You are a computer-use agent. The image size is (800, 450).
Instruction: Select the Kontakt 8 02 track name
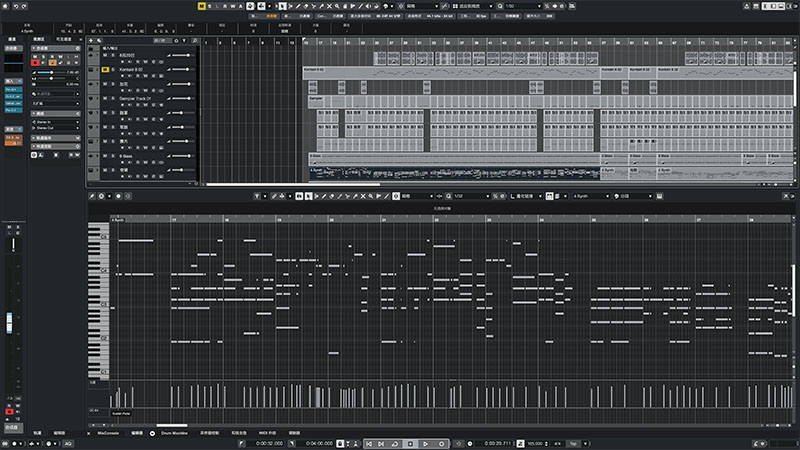pos(131,69)
